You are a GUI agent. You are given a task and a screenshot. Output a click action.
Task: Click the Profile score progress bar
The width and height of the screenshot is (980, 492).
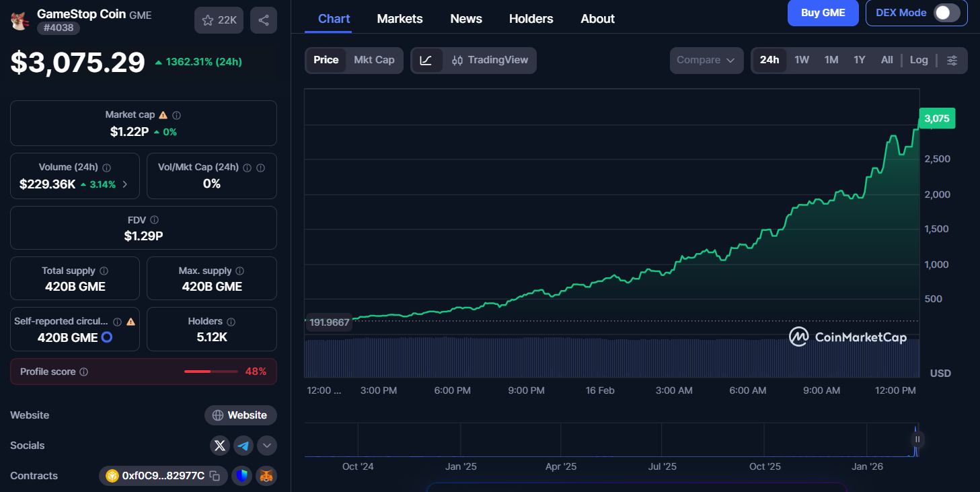[211, 372]
